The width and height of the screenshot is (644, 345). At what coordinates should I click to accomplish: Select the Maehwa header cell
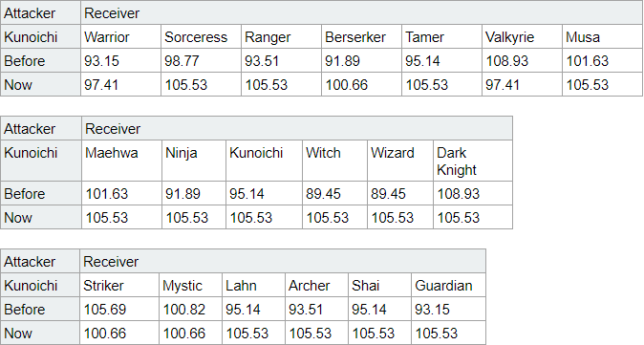(121, 161)
